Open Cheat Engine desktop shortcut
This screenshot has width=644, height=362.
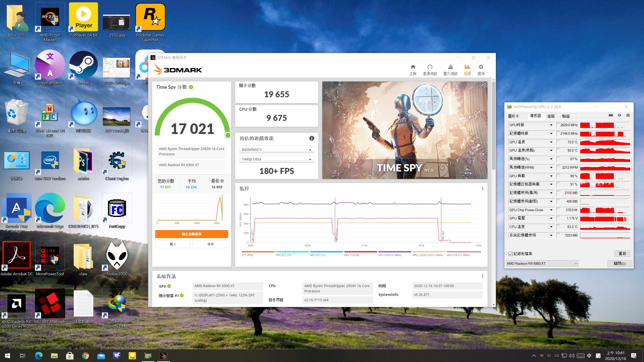point(117,163)
